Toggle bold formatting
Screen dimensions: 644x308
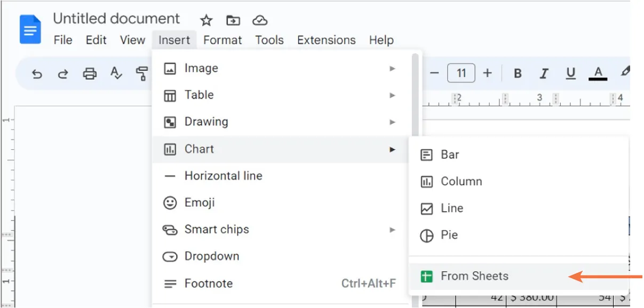517,73
